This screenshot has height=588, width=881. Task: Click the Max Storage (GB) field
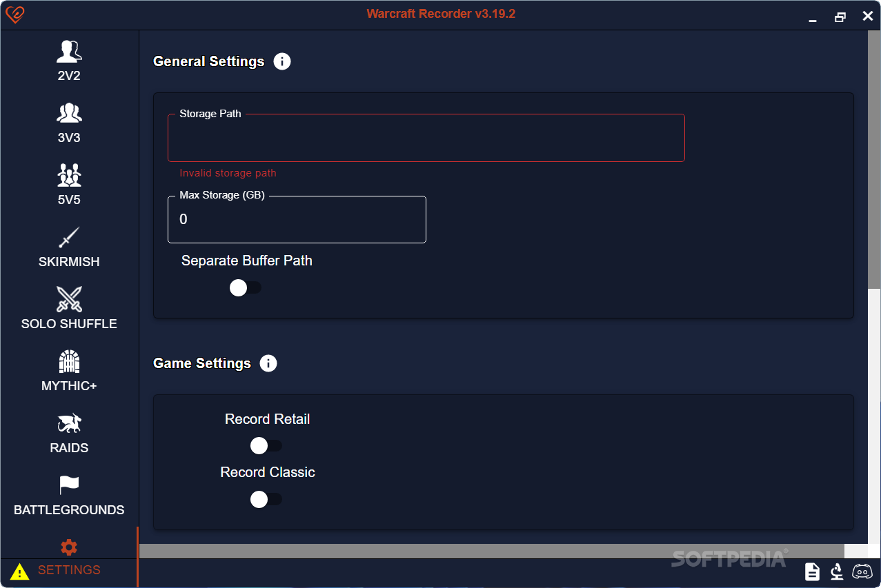click(297, 219)
